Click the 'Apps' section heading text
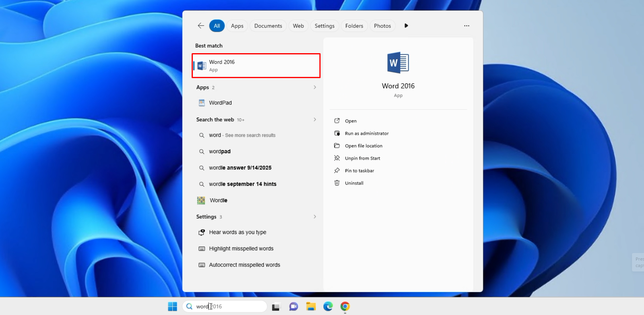Screen dimensions: 644x315 [202, 87]
